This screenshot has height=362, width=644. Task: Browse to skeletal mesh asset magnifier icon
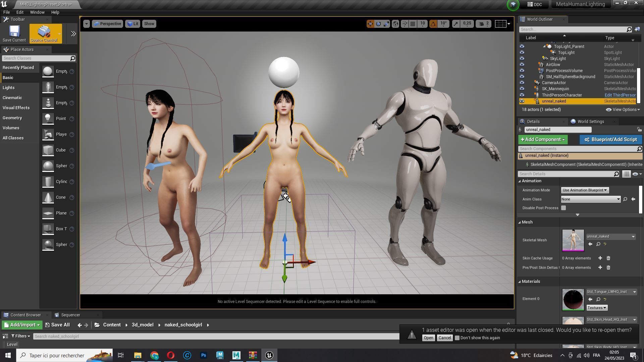[x=598, y=244]
